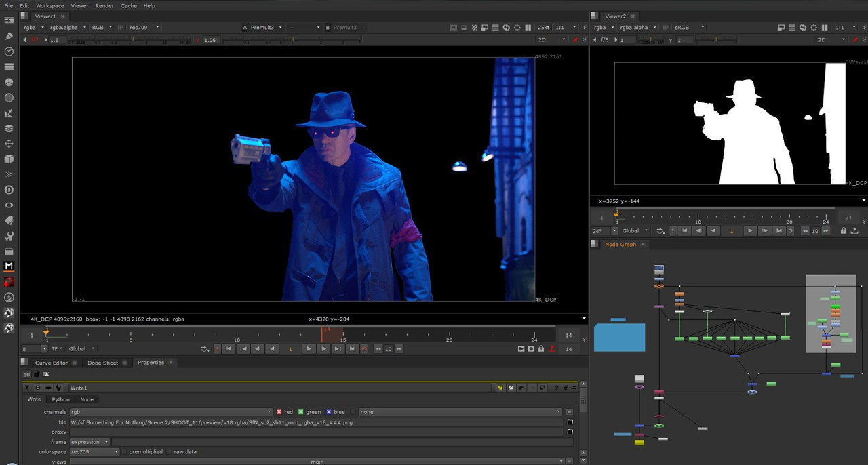Open the 3D nodes cube icon
The width and height of the screenshot is (868, 465).
[9, 159]
